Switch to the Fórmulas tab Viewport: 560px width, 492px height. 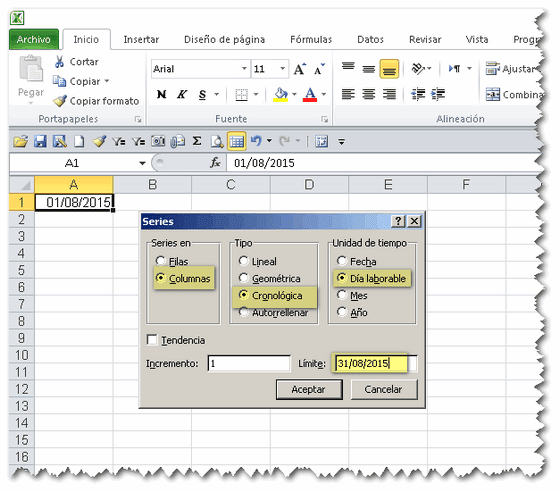click(311, 39)
